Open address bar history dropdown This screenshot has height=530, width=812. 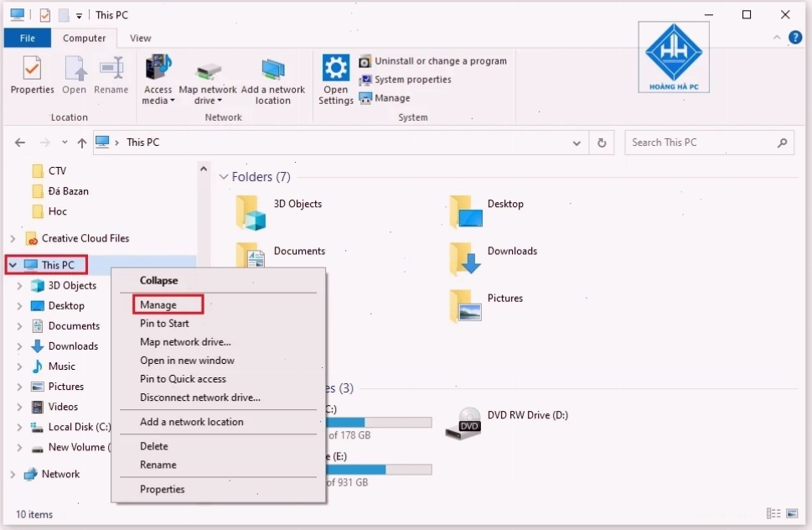coord(577,143)
